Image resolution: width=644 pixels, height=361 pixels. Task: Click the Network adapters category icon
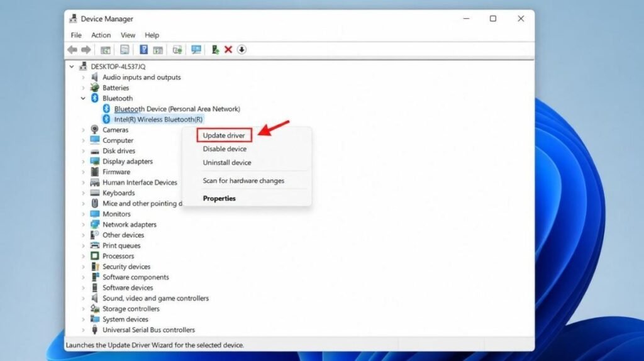[95, 225]
